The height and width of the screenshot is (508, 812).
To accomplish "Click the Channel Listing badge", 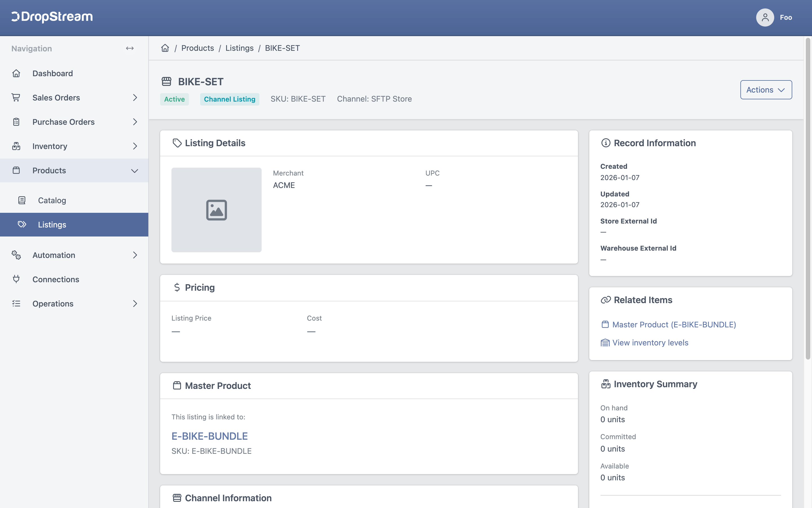I will coord(230,99).
